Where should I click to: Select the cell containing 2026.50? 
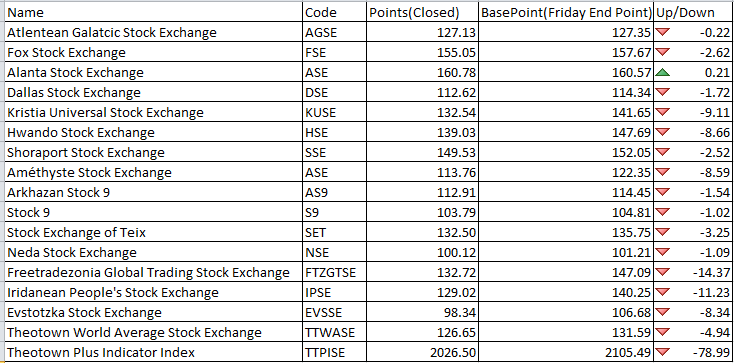tap(422, 352)
